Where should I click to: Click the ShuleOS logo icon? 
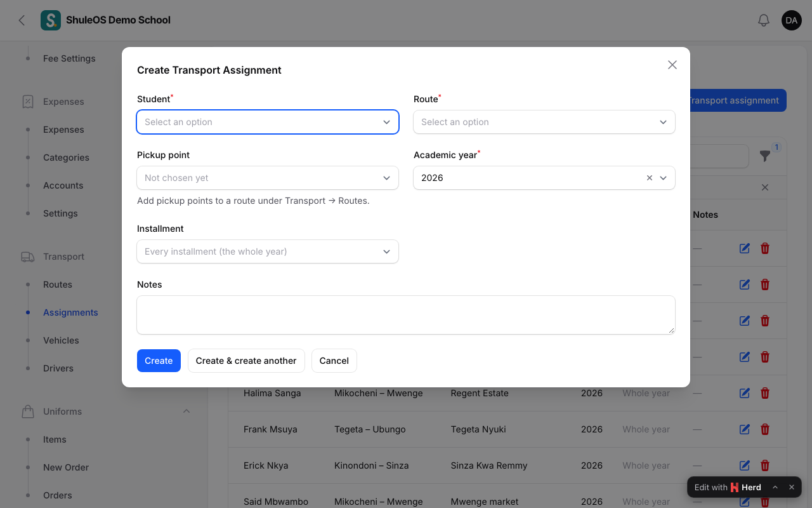51,20
